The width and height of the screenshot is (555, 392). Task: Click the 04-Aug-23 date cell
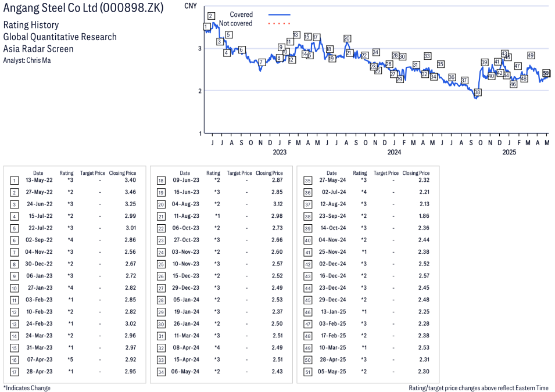(185, 204)
